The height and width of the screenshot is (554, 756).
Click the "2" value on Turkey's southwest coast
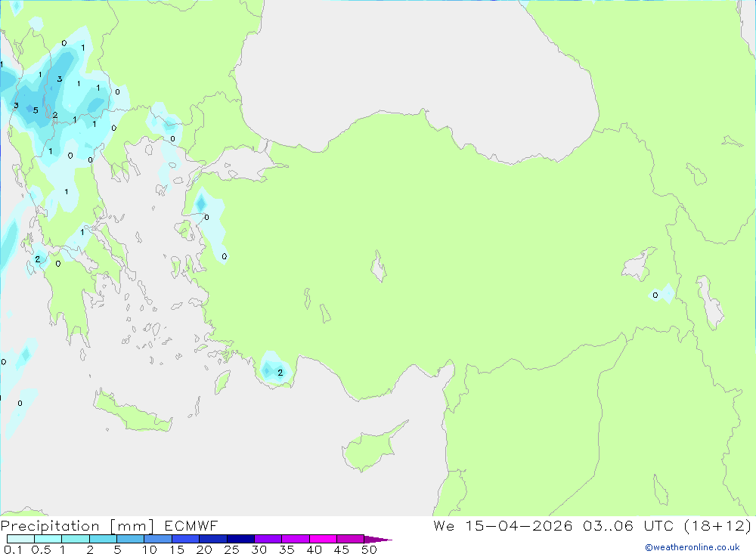coord(280,373)
